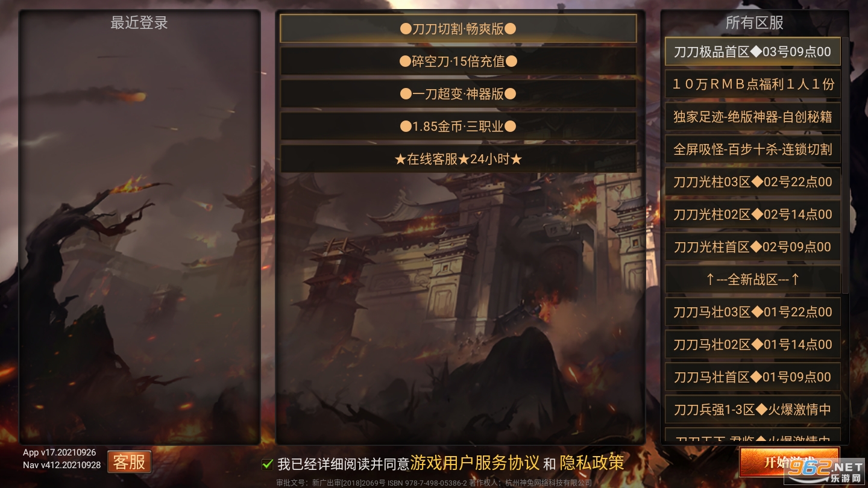The width and height of the screenshot is (868, 488).
Task: Pick server 刀刀光柱02区 02号14点00
Action: coord(752,214)
